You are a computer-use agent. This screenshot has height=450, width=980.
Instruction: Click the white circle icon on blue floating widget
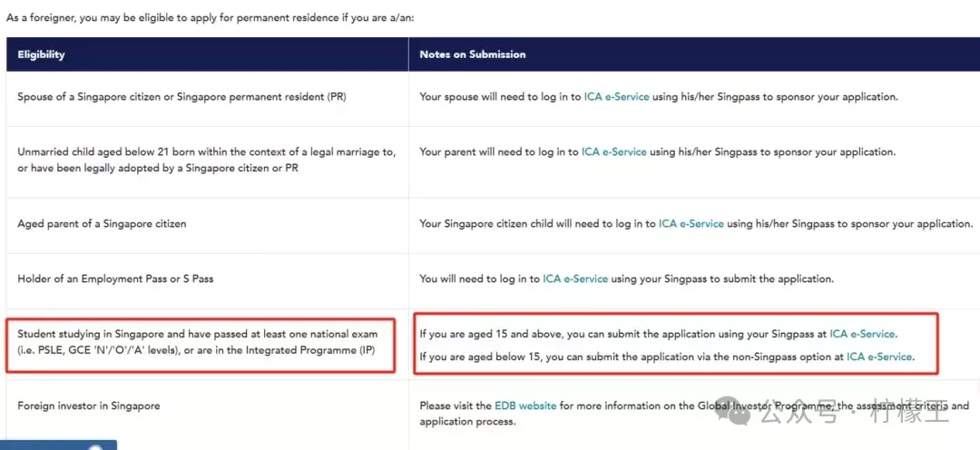coord(95,447)
